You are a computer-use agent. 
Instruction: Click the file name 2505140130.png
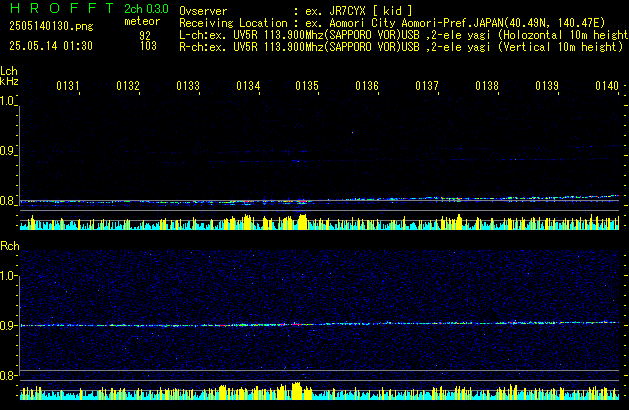tap(51, 26)
